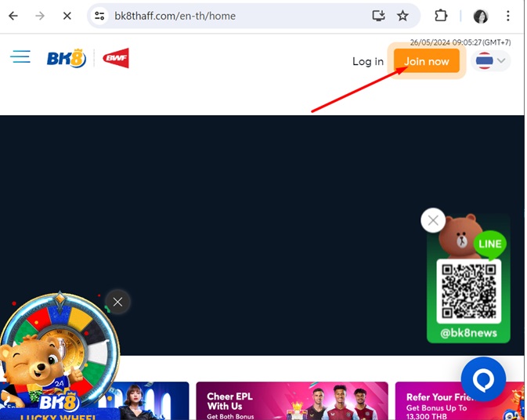Open the hamburger menu beside BK8 logo
This screenshot has height=420, width=527.
[x=20, y=57]
